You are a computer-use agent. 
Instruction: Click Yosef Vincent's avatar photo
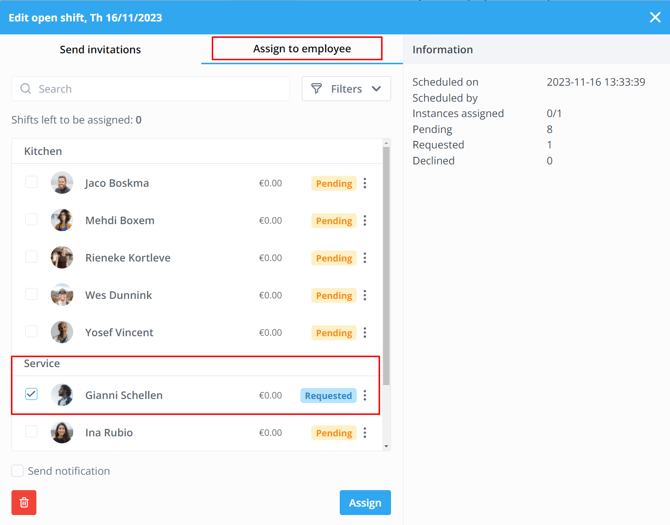point(62,332)
